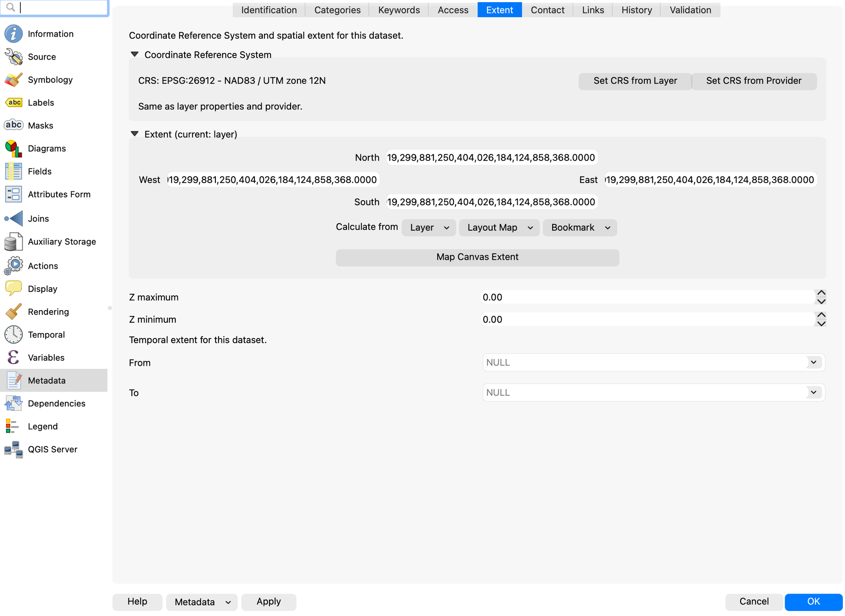845x616 pixels.
Task: Switch to the Validation tab
Action: 690,10
